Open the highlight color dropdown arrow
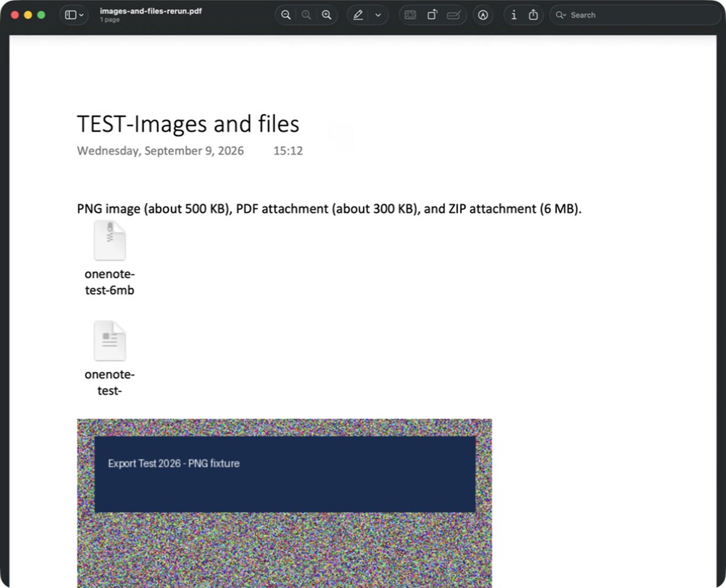 pos(378,15)
